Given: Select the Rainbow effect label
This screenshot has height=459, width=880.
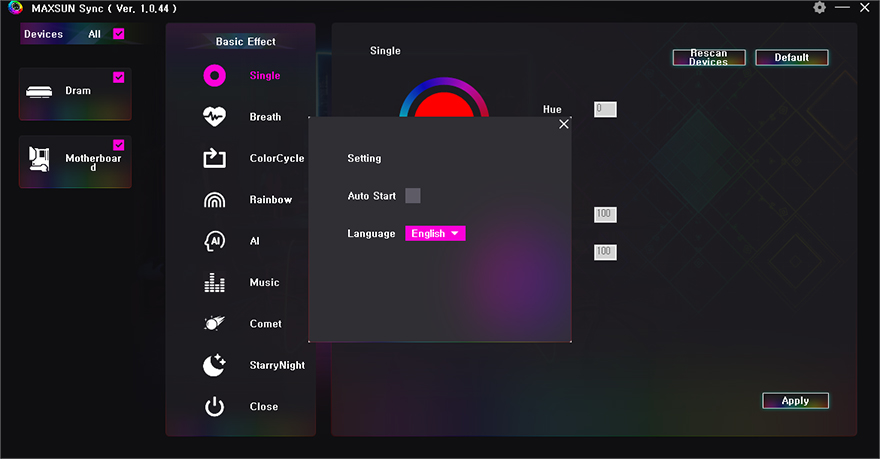Looking at the screenshot, I should (271, 200).
